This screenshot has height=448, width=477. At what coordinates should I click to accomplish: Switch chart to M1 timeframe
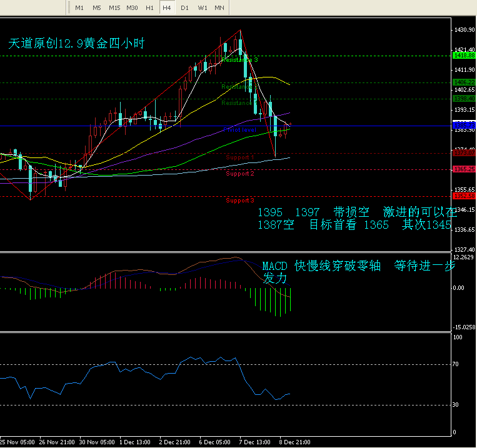(x=79, y=7)
